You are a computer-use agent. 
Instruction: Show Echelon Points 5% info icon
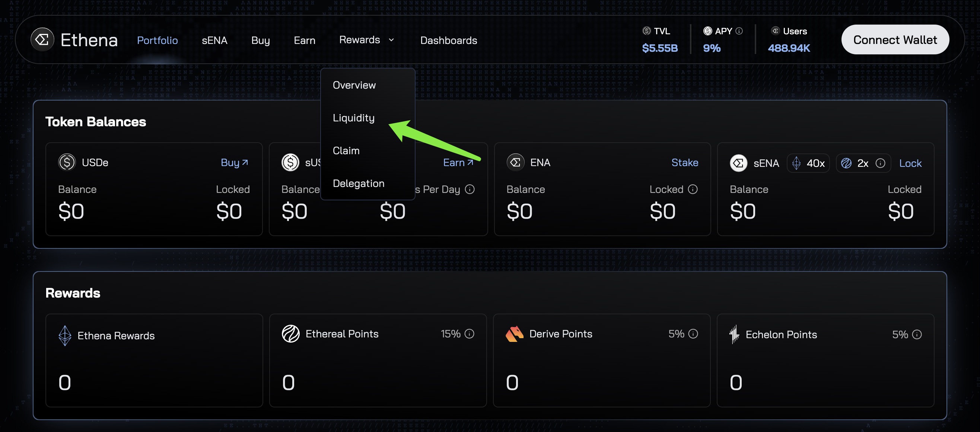point(916,334)
